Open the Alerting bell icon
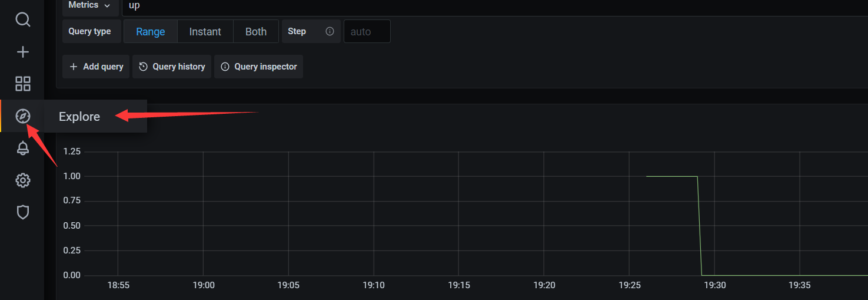 coord(22,148)
